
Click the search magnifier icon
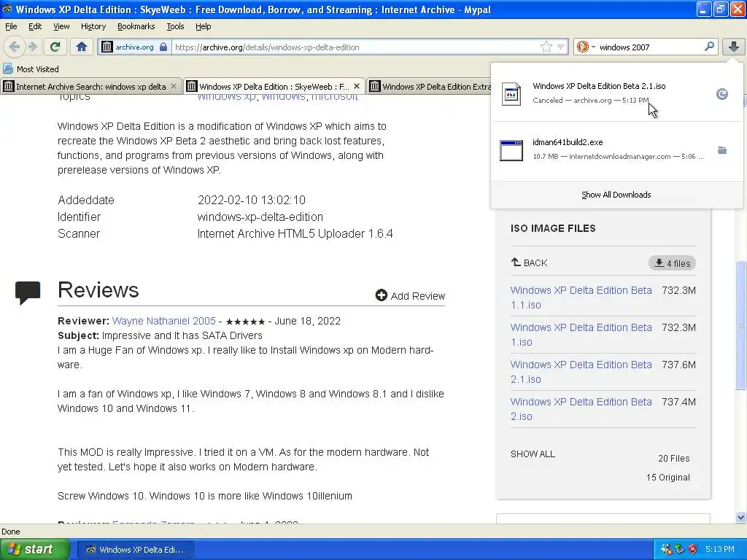709,46
